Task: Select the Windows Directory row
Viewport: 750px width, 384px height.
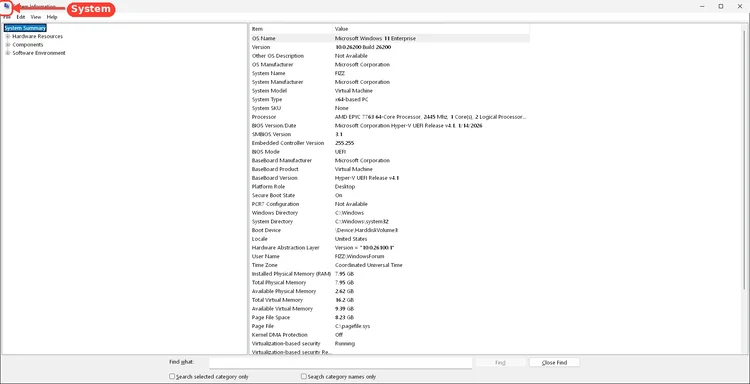Action: coord(390,213)
